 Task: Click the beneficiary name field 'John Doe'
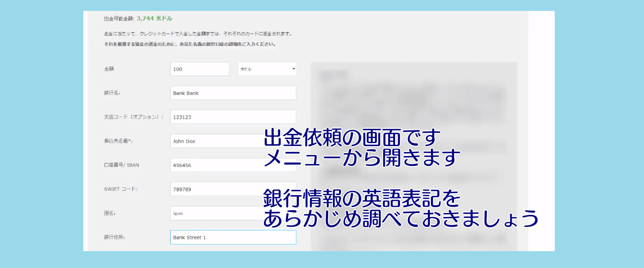233,141
